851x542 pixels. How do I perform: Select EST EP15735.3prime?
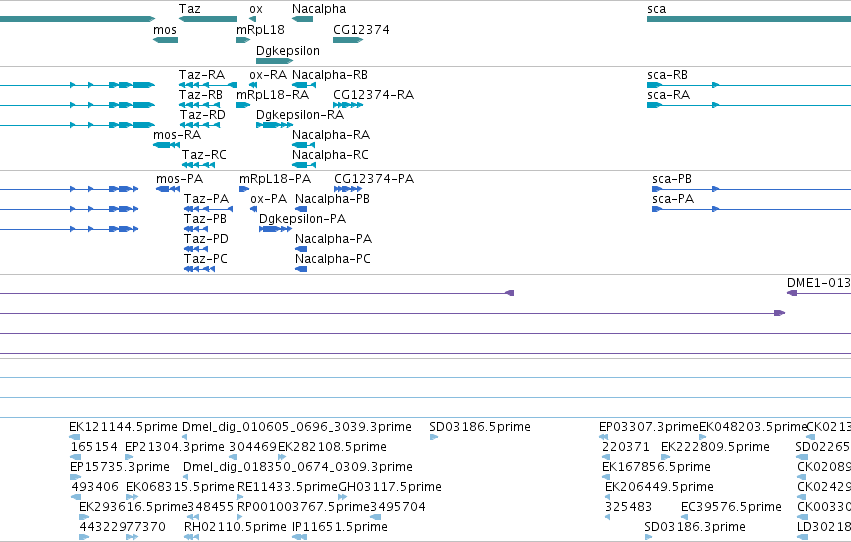tap(75, 477)
